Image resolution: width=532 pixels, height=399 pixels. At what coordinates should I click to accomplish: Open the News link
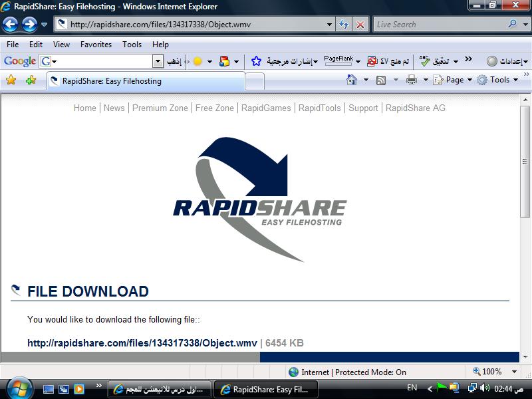(x=114, y=108)
